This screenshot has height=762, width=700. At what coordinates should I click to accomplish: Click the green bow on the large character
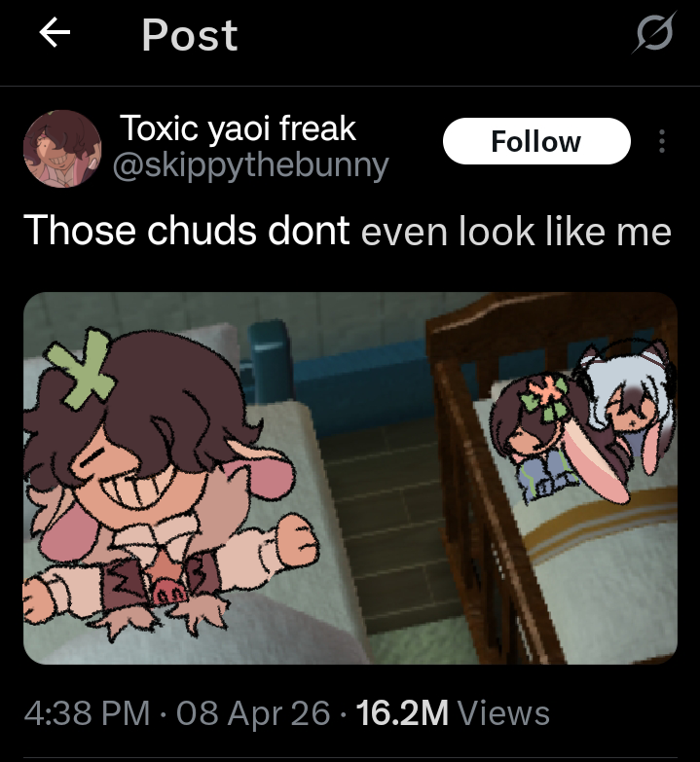pyautogui.click(x=92, y=375)
